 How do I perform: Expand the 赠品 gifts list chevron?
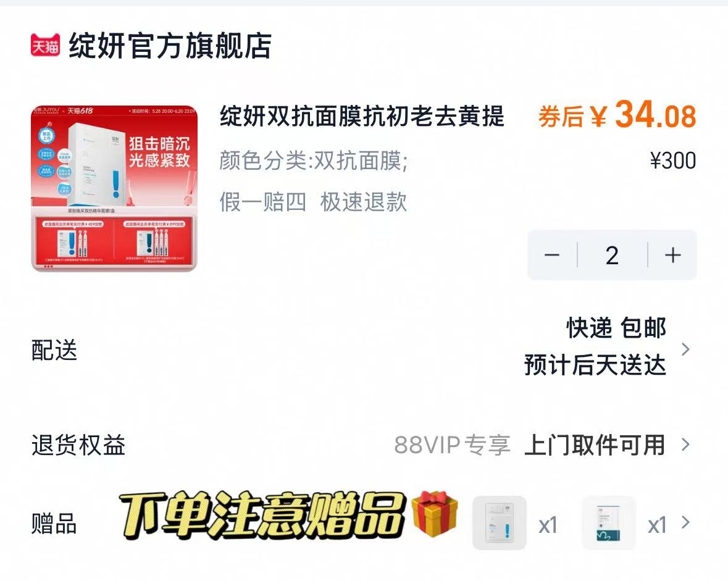point(685,523)
